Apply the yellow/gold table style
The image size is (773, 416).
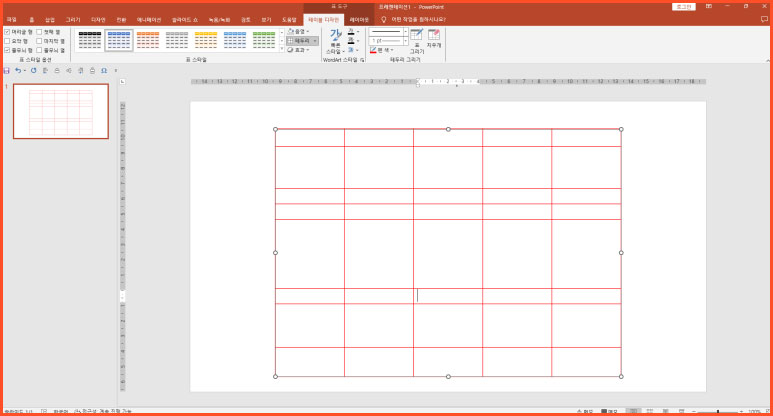coord(206,40)
